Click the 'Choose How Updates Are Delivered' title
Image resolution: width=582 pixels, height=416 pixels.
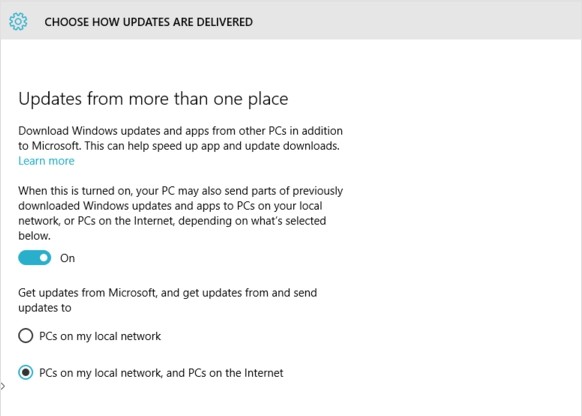click(148, 22)
